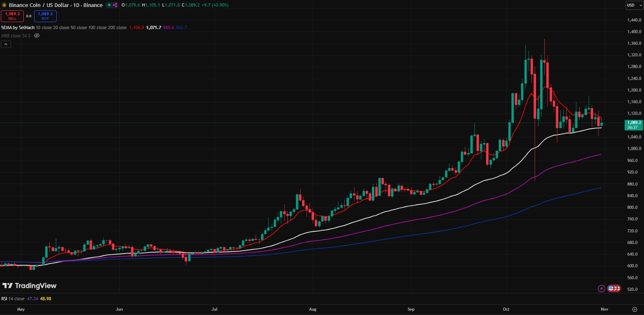Select the RSI 14 close indicator label

(13, 299)
